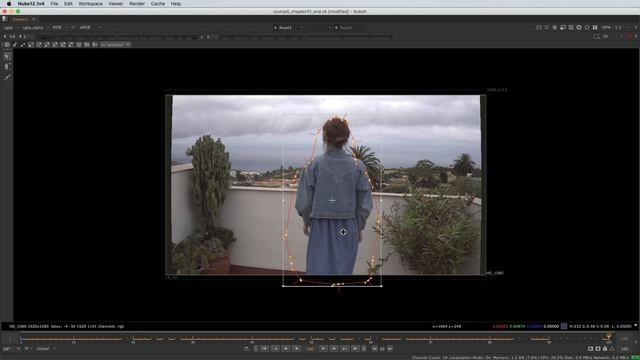Open the rgba.alpha channel dropdown
The height and width of the screenshot is (360, 640).
35,28
